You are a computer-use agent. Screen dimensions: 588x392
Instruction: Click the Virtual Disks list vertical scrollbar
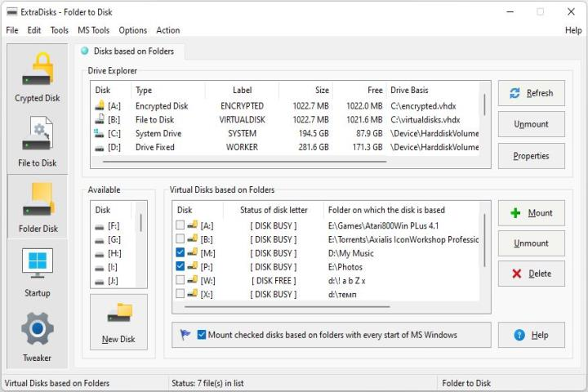484,240
